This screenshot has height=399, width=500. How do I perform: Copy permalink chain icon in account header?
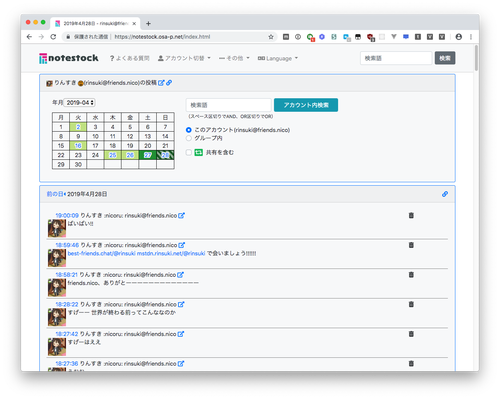tap(169, 83)
